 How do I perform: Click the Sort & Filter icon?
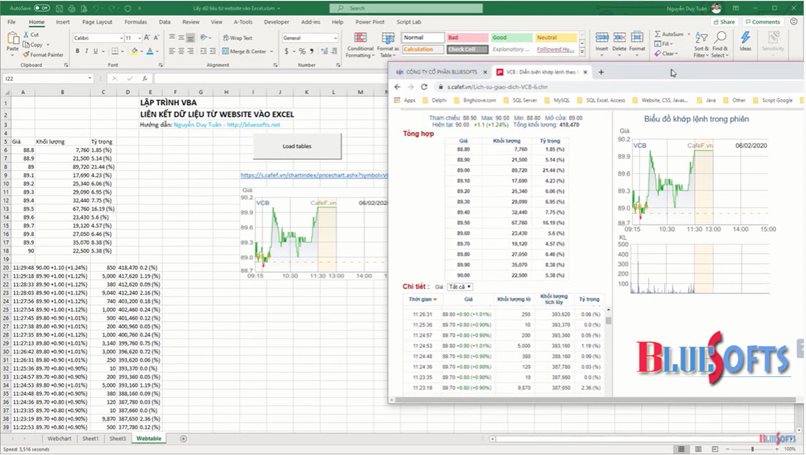(701, 38)
